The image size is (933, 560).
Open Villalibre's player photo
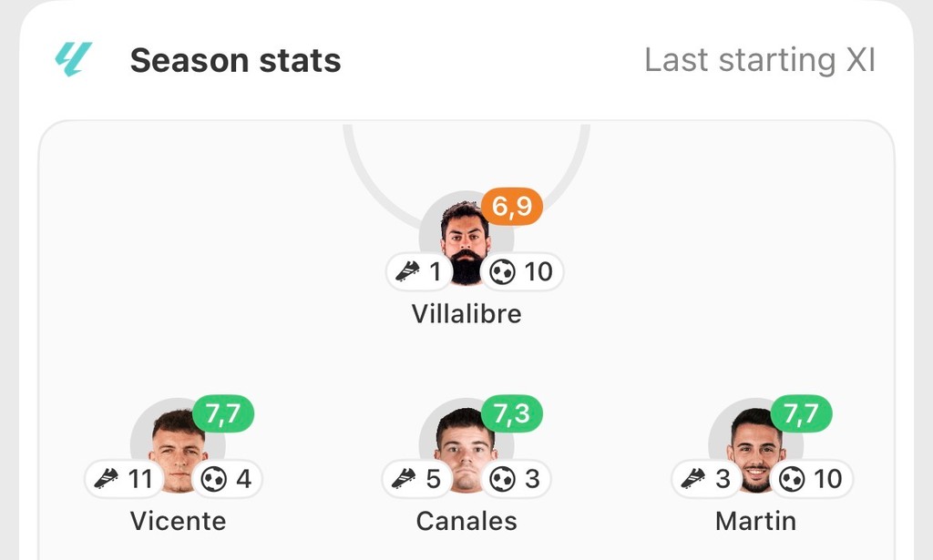click(466, 239)
